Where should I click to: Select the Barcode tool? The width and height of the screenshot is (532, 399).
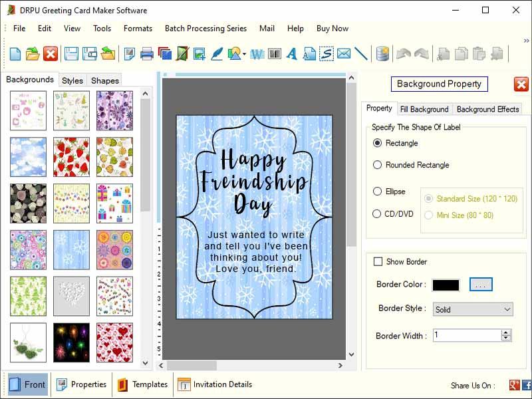point(274,54)
